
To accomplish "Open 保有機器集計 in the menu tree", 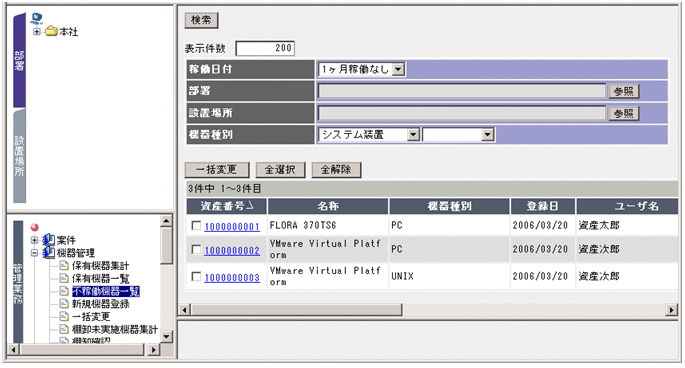I will pyautogui.click(x=100, y=266).
